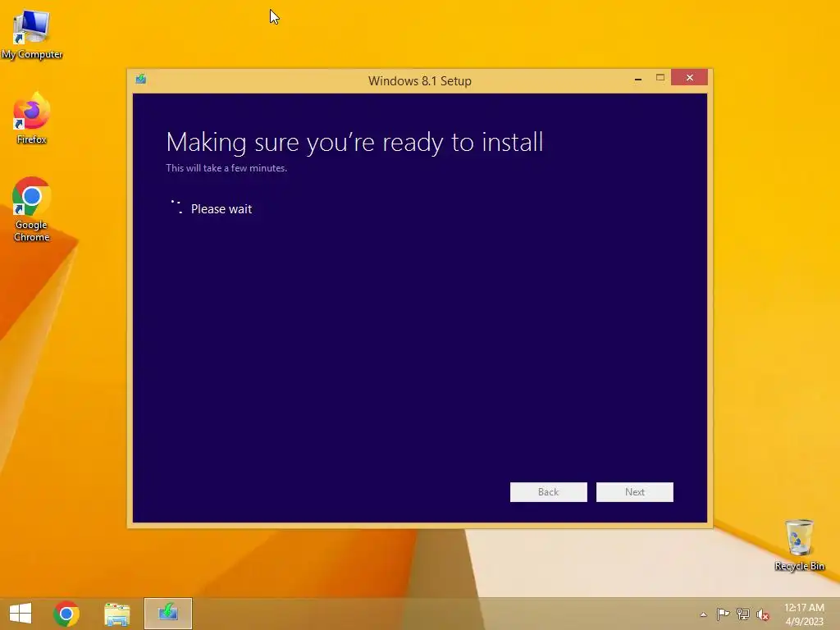Click the muted volume tray icon
This screenshot has height=630, width=840.
pos(763,614)
